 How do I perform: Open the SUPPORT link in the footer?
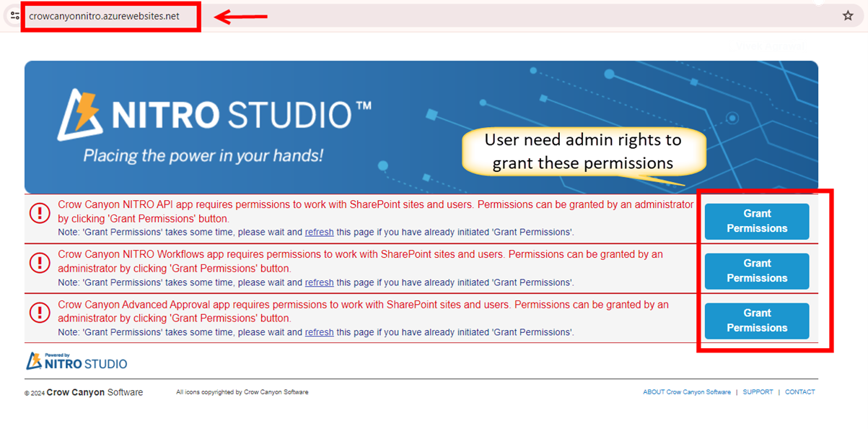(x=758, y=391)
